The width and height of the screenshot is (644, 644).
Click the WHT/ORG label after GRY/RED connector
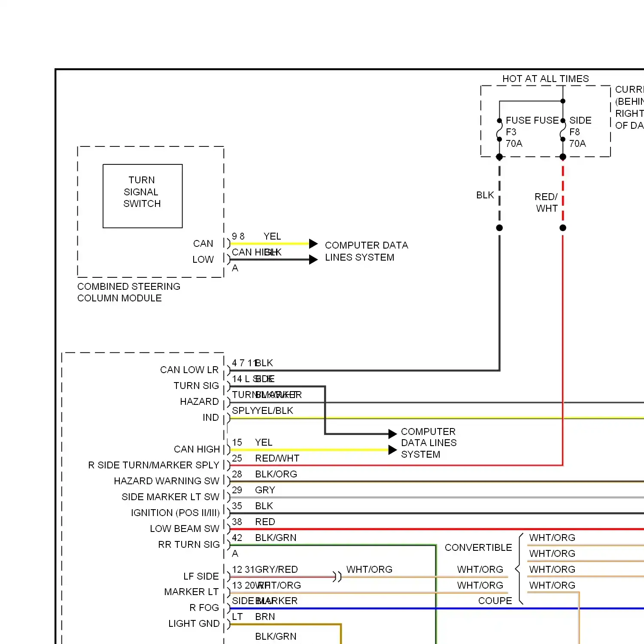[x=369, y=569]
